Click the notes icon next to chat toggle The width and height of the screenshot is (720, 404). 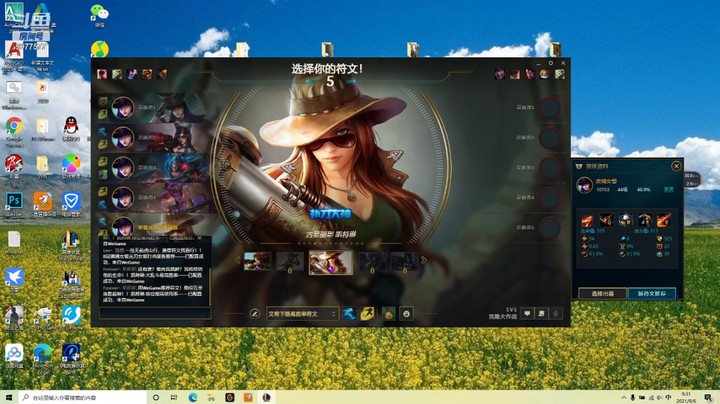[541, 314]
